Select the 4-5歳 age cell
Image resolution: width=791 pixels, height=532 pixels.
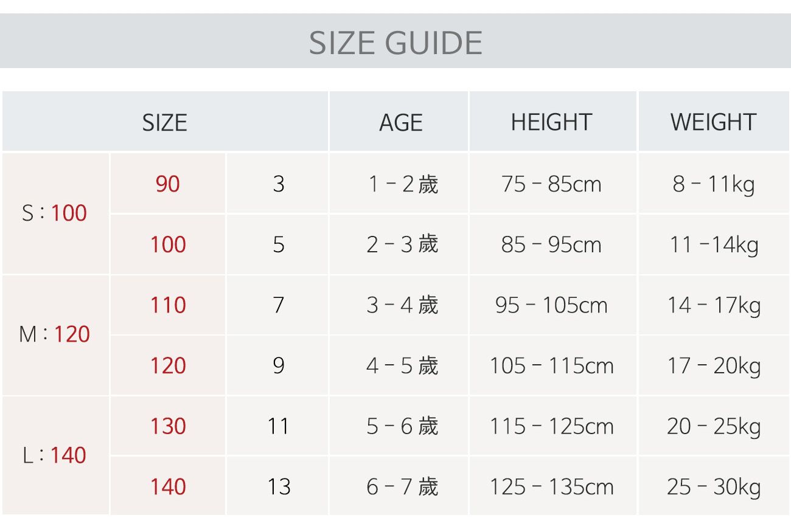coord(402,365)
